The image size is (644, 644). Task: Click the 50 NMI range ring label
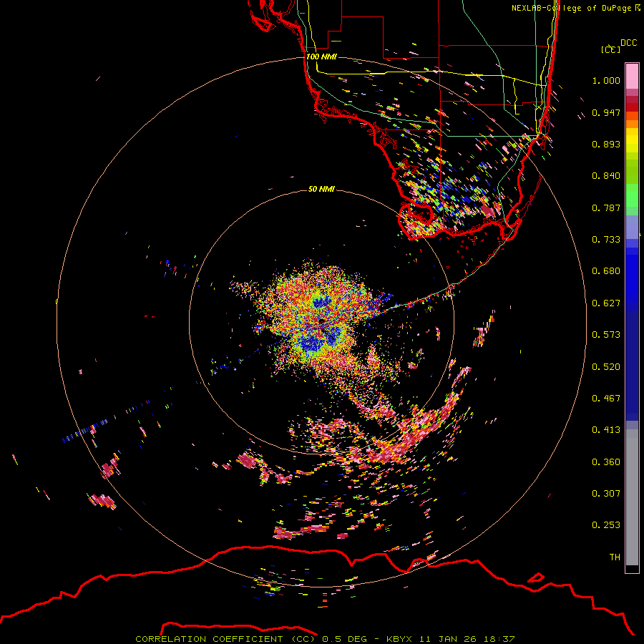(321, 189)
